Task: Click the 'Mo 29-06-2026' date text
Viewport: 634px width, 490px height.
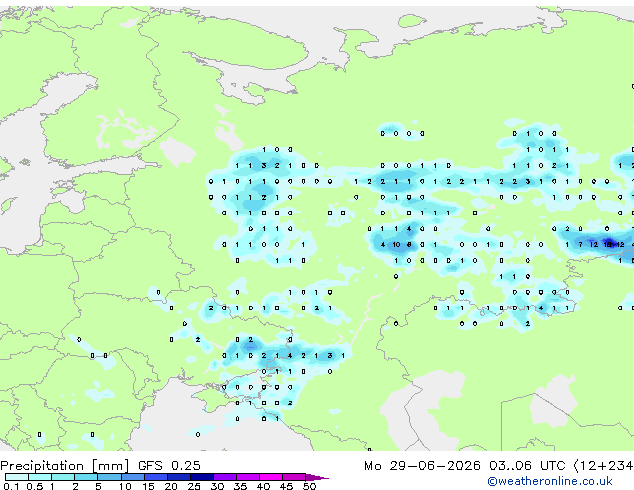Action: (422, 465)
